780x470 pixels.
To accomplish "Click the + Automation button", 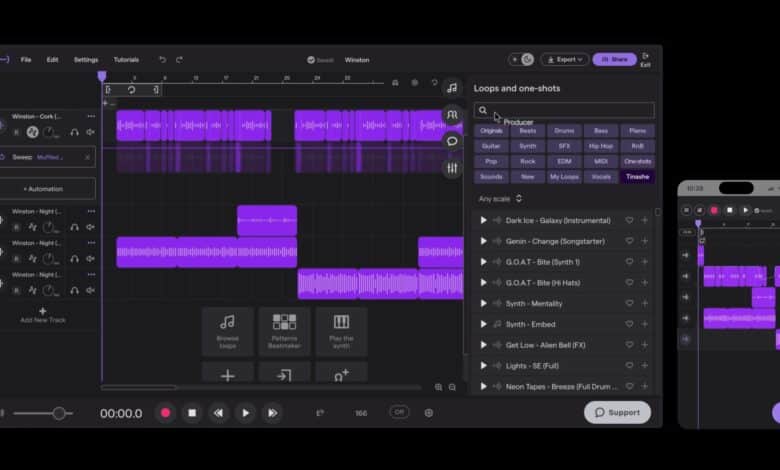I will pos(43,189).
